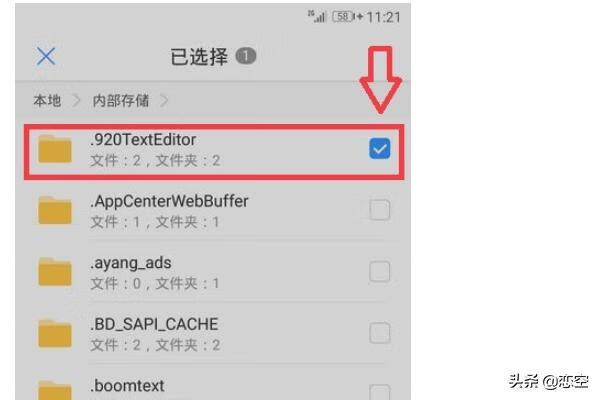Uncheck the .920TextEditor folder checkbox
The width and height of the screenshot is (600, 400).
tap(380, 149)
